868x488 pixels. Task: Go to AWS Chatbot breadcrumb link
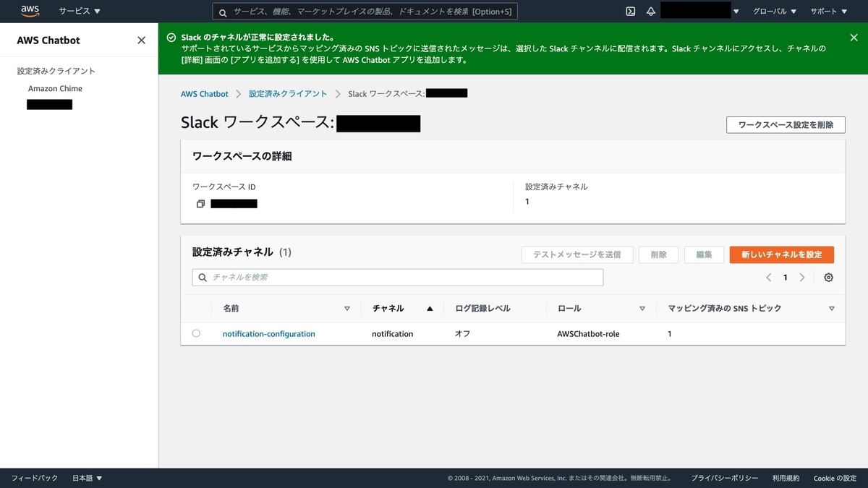(x=204, y=94)
